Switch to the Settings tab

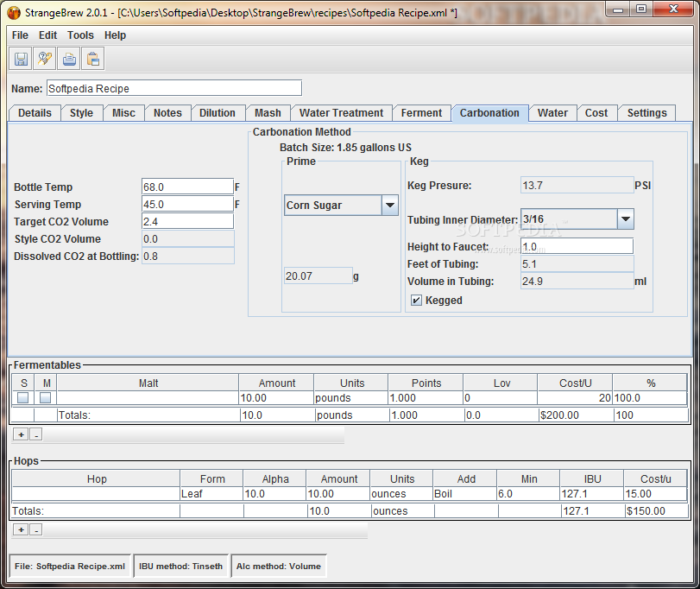pos(646,113)
